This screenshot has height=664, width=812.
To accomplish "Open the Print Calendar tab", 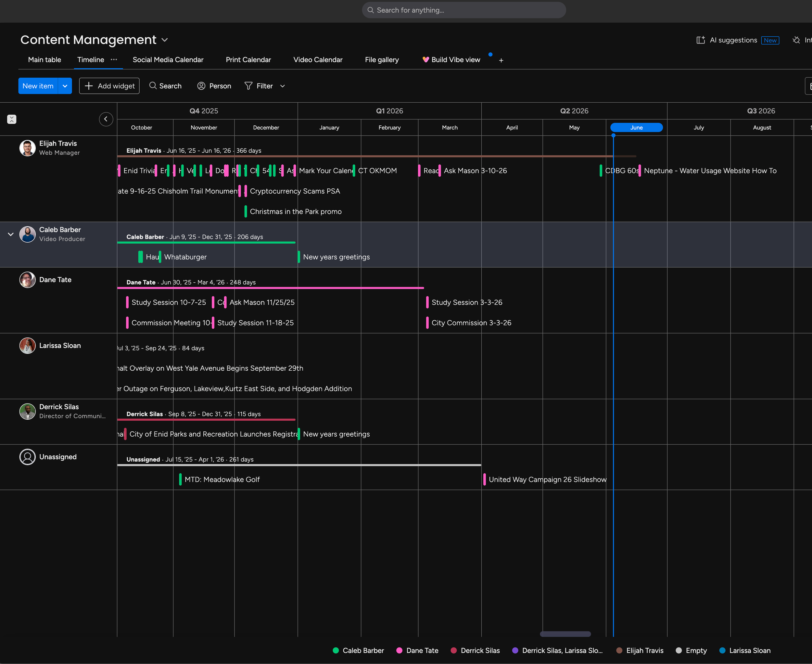I will (x=248, y=60).
